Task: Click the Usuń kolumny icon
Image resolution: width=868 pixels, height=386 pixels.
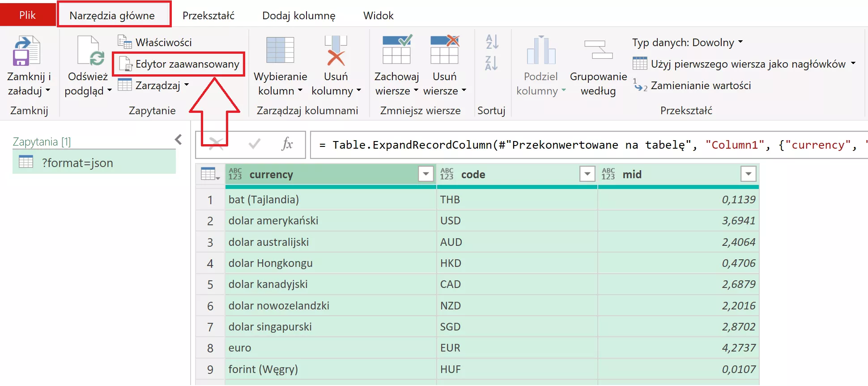Action: coord(336,50)
